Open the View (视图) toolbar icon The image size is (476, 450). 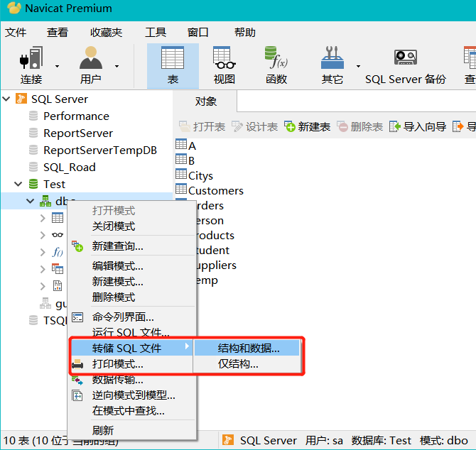click(x=225, y=57)
